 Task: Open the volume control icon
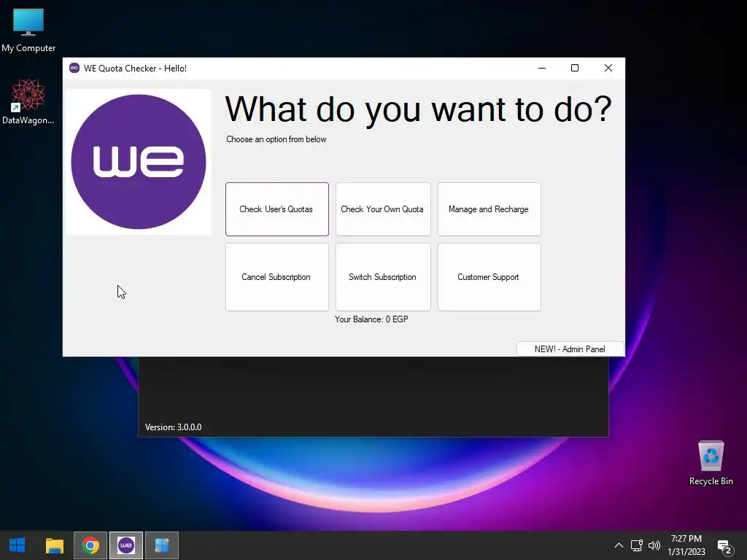click(x=654, y=545)
